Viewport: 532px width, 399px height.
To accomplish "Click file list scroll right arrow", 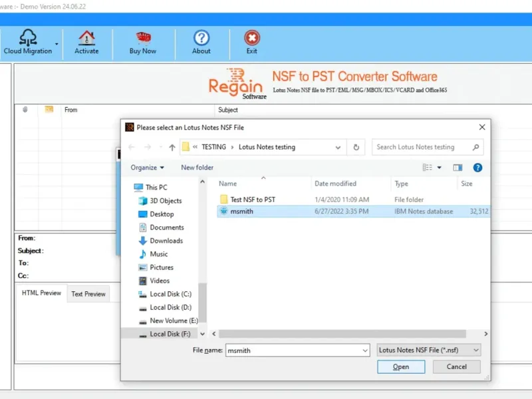I will click(x=486, y=334).
